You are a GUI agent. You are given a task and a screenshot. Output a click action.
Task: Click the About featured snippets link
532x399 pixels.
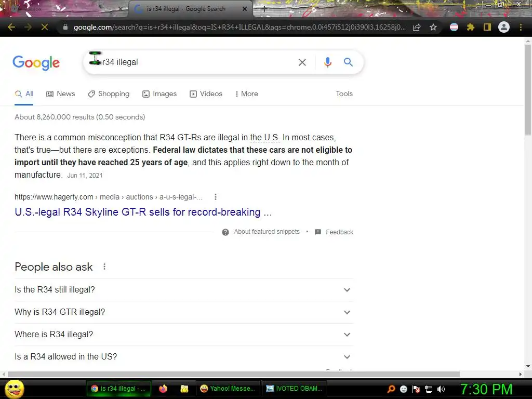267,232
